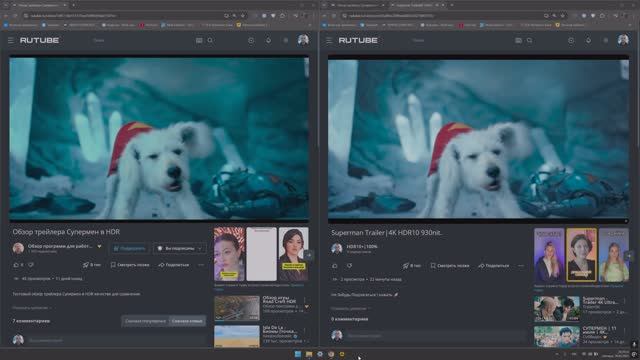Sort comments by newest first
The width and height of the screenshot is (640, 360).
click(x=187, y=321)
